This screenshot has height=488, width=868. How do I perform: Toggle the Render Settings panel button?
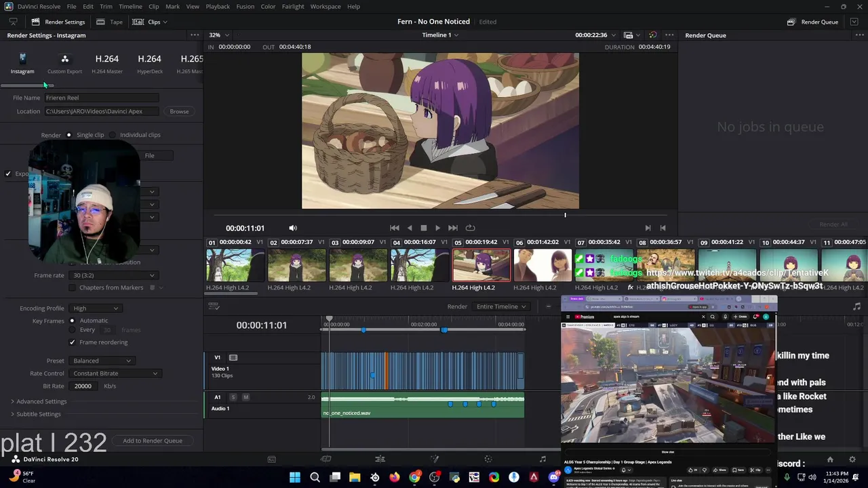pyautogui.click(x=58, y=22)
